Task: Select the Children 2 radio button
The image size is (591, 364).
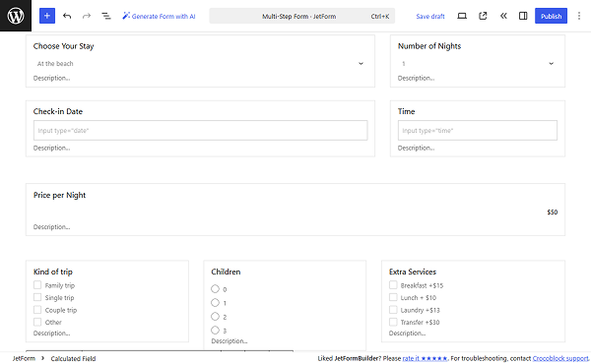Action: tap(215, 316)
